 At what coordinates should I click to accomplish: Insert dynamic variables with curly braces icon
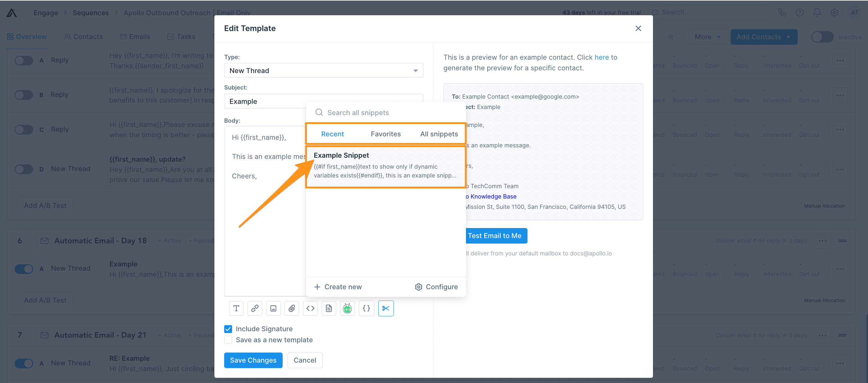point(366,308)
